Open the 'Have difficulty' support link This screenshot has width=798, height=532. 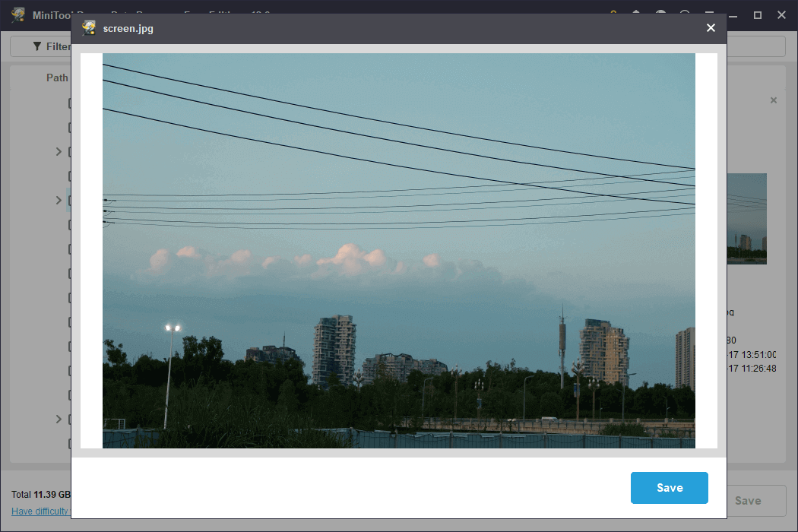pyautogui.click(x=42, y=511)
